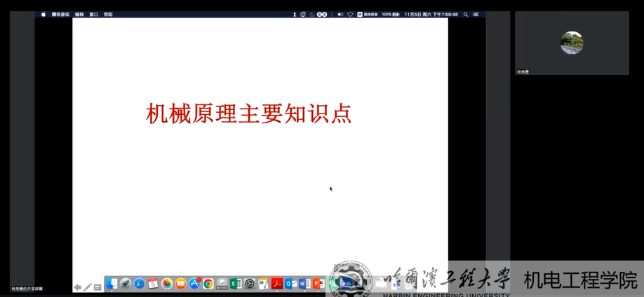Open the 编辑 menu

tap(79, 14)
